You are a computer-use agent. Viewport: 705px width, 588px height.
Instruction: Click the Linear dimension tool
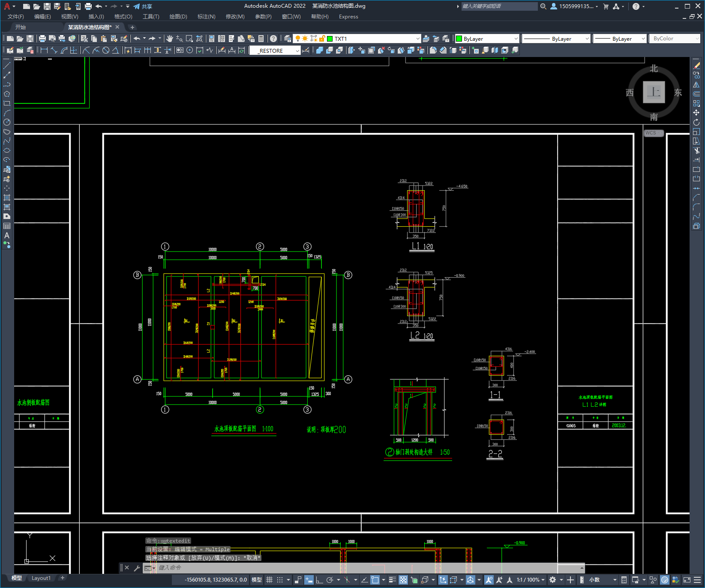pyautogui.click(x=44, y=50)
